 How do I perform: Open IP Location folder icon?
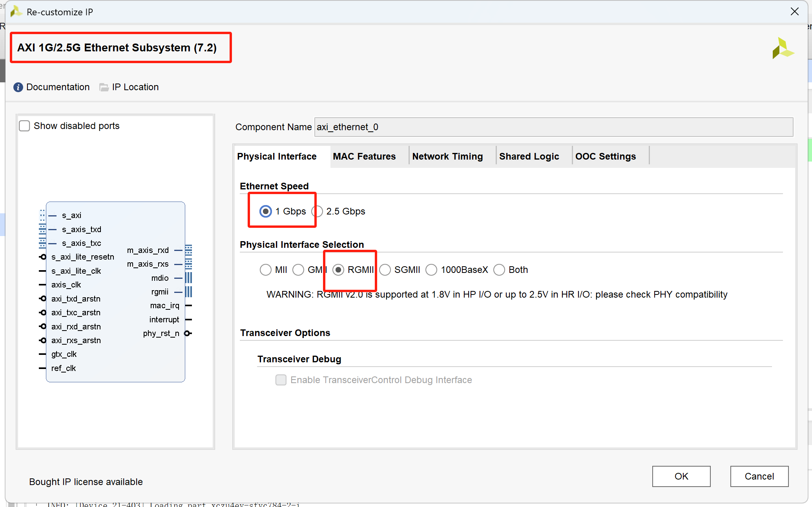[104, 87]
